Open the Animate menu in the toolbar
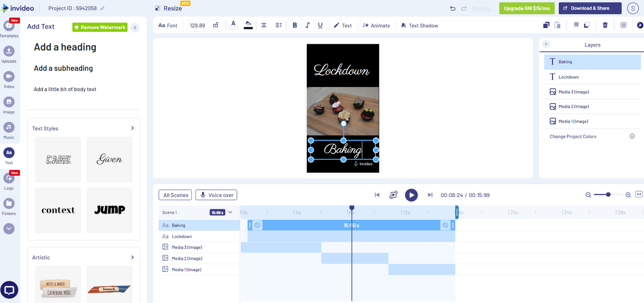 tap(376, 25)
